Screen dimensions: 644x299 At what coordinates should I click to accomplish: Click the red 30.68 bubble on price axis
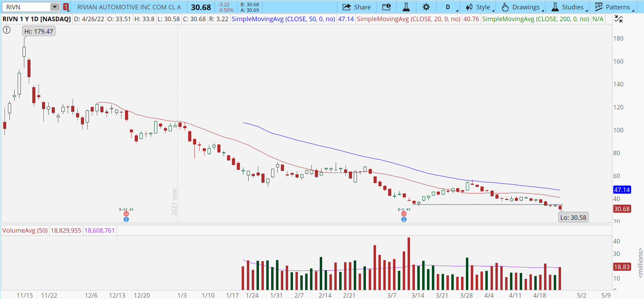pyautogui.click(x=622, y=209)
